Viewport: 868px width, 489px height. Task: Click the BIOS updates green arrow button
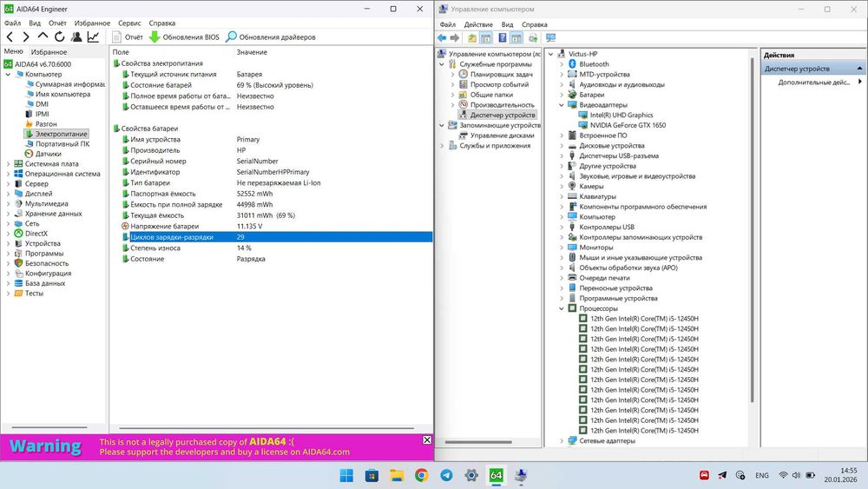[155, 37]
